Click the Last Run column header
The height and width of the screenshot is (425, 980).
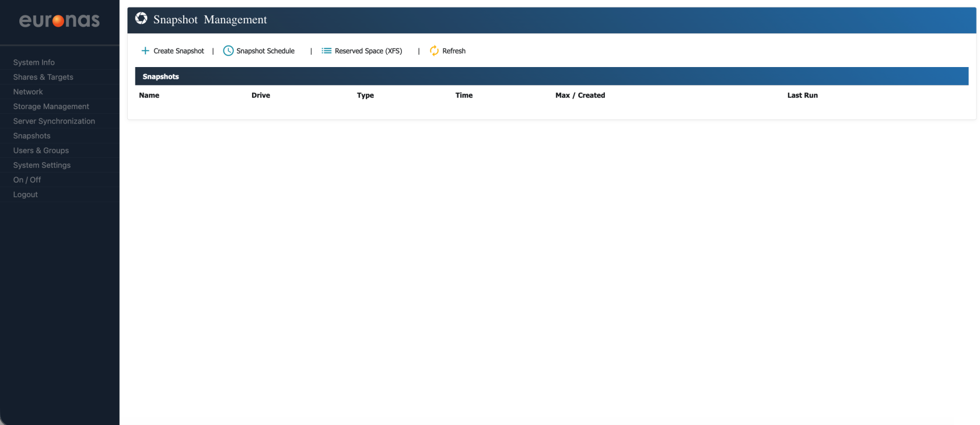802,95
